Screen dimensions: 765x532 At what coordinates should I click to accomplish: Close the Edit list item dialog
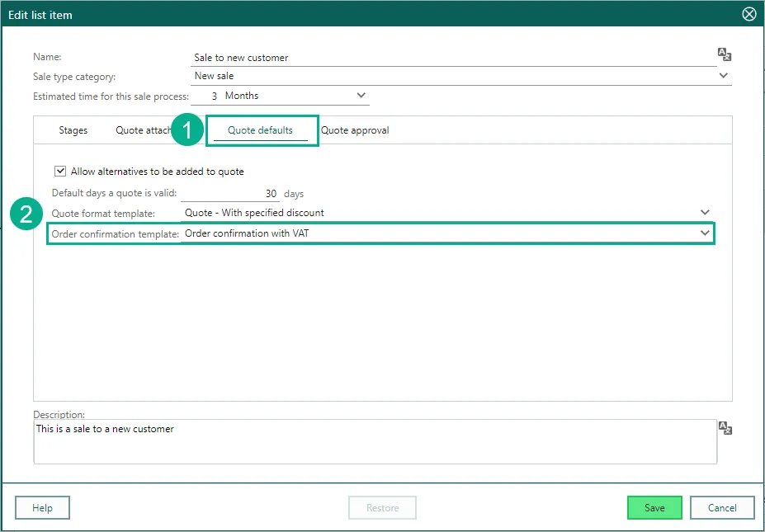pyautogui.click(x=748, y=14)
